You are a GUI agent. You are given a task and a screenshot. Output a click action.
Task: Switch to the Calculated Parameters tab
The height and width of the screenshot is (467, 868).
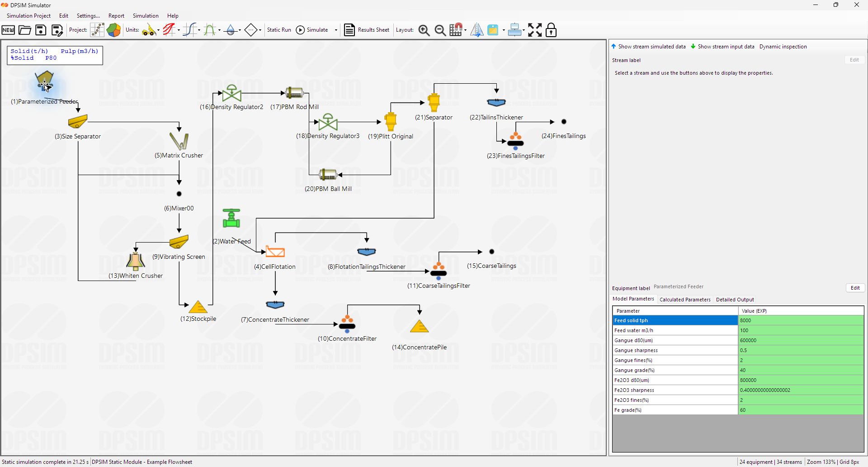685,300
